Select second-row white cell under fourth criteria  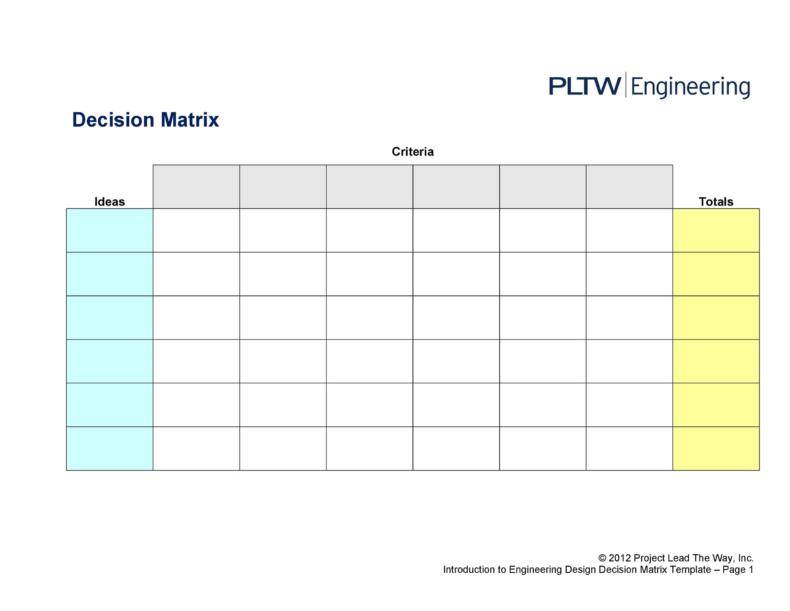tap(456, 274)
